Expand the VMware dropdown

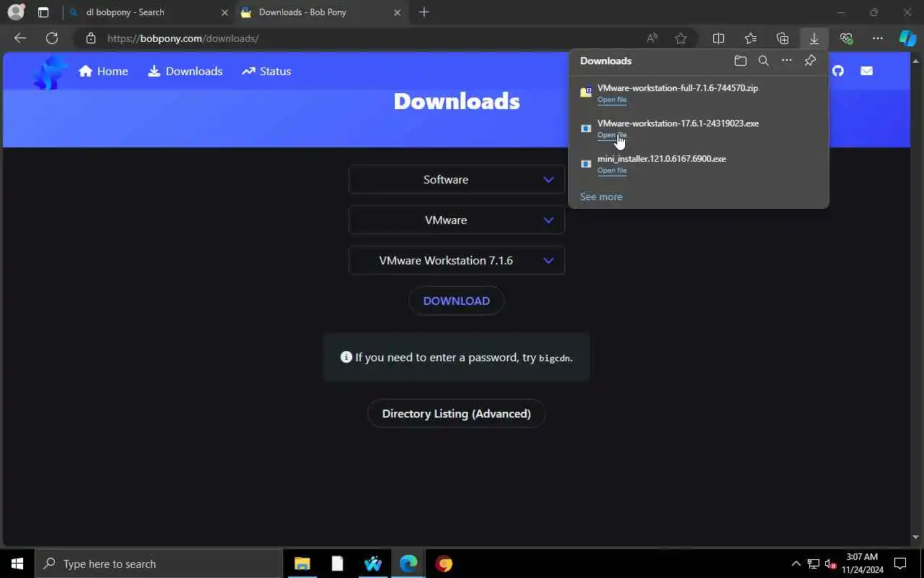coord(456,220)
